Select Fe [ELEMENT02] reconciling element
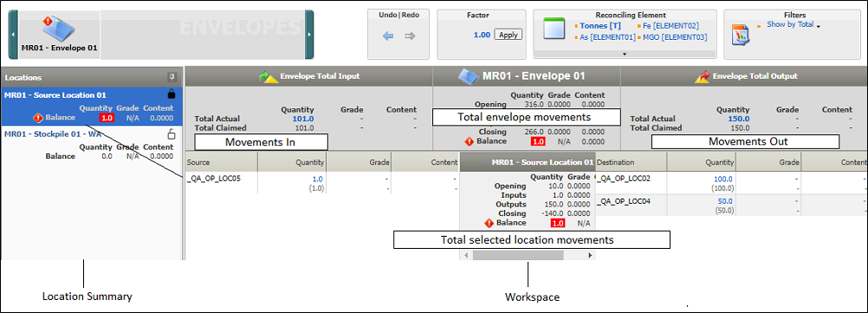 [x=671, y=25]
